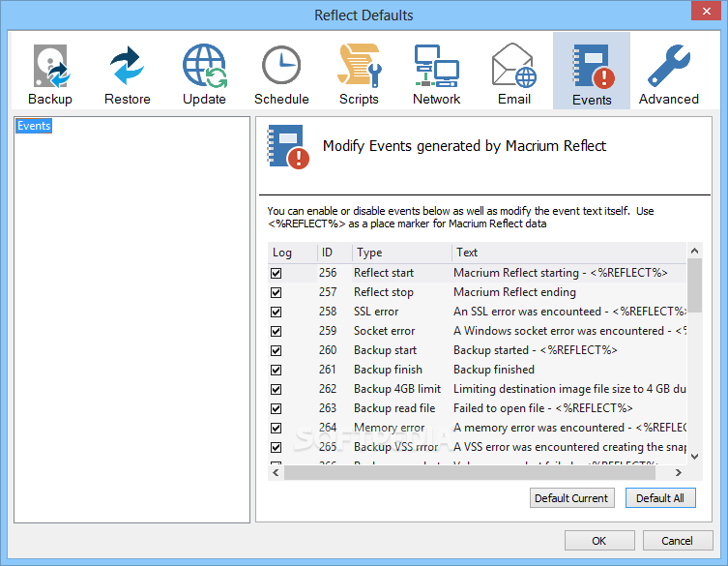This screenshot has width=728, height=566.
Task: Sort events by Log column header
Action: pyautogui.click(x=293, y=253)
